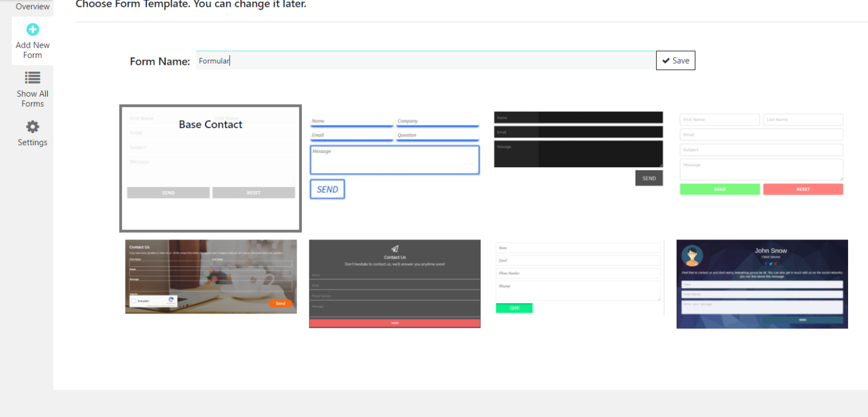The height and width of the screenshot is (417, 868).
Task: Click the orange Send button in photo template
Action: coord(280,304)
